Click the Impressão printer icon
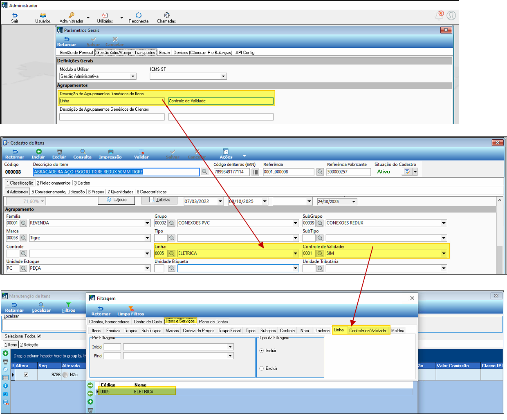The width and height of the screenshot is (507, 420). click(x=110, y=152)
